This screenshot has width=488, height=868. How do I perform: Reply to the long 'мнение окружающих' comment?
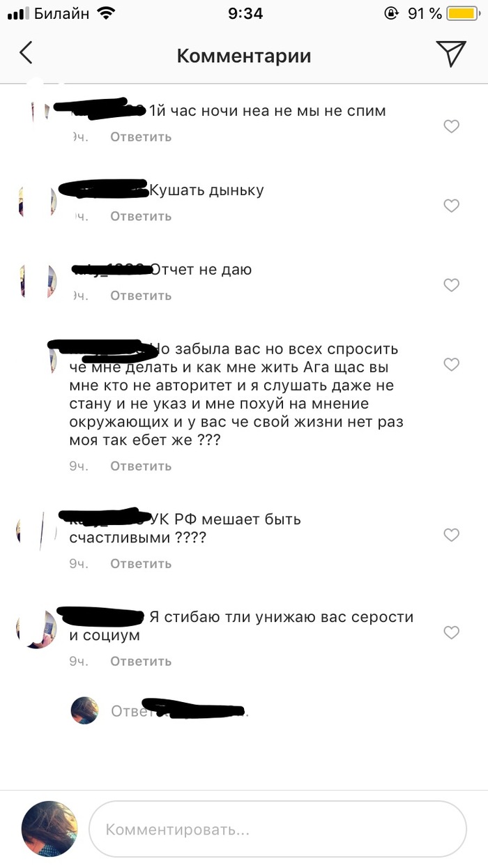click(x=141, y=466)
